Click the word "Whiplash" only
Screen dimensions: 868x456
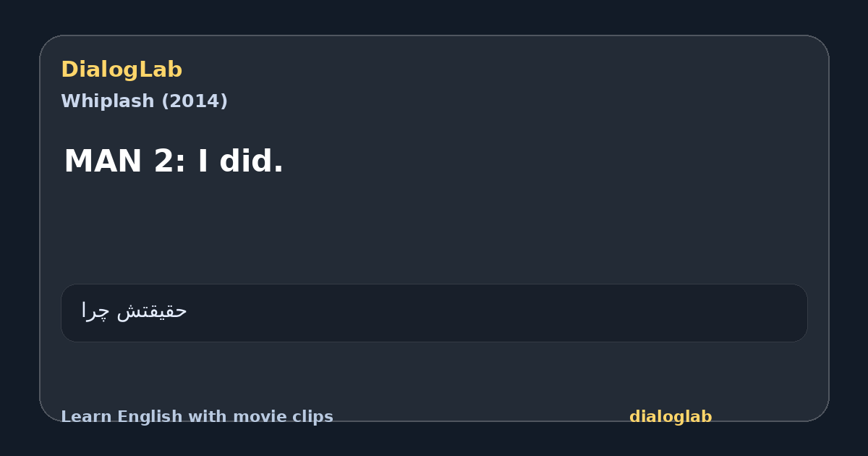(108, 101)
